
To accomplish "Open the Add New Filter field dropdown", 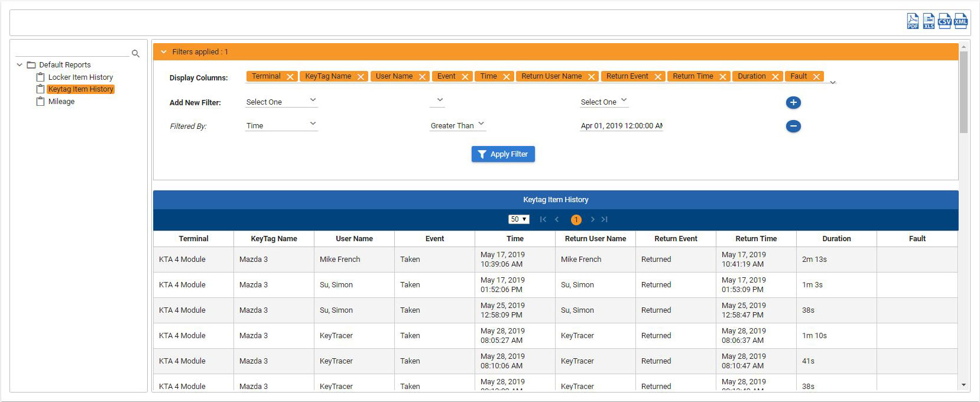I will click(x=281, y=102).
